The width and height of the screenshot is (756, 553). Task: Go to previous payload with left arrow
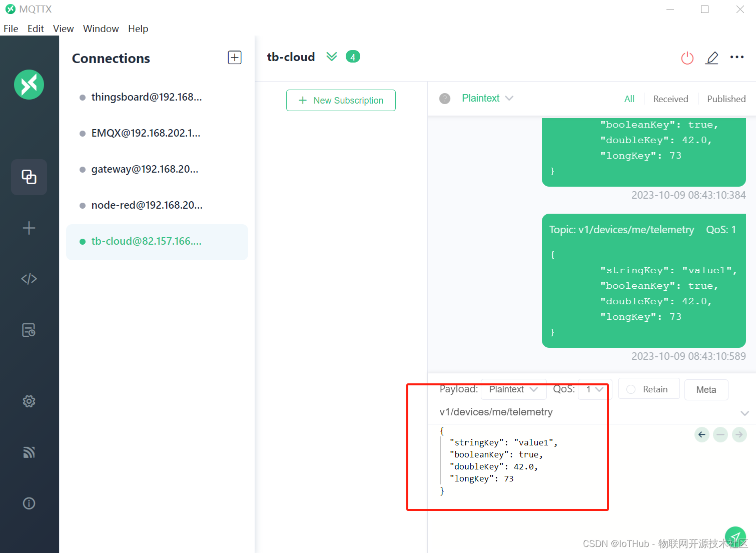(702, 434)
